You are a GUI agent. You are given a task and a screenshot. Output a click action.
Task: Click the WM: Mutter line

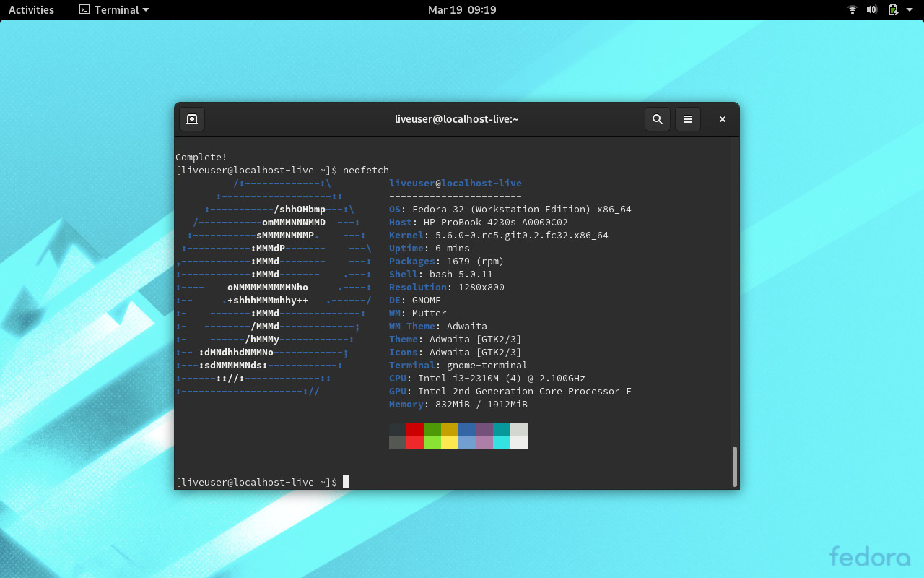[418, 313]
